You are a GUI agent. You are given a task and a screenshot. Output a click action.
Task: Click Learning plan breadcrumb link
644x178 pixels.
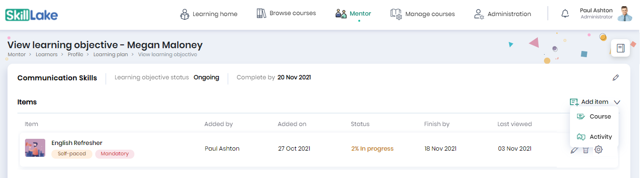pos(110,54)
